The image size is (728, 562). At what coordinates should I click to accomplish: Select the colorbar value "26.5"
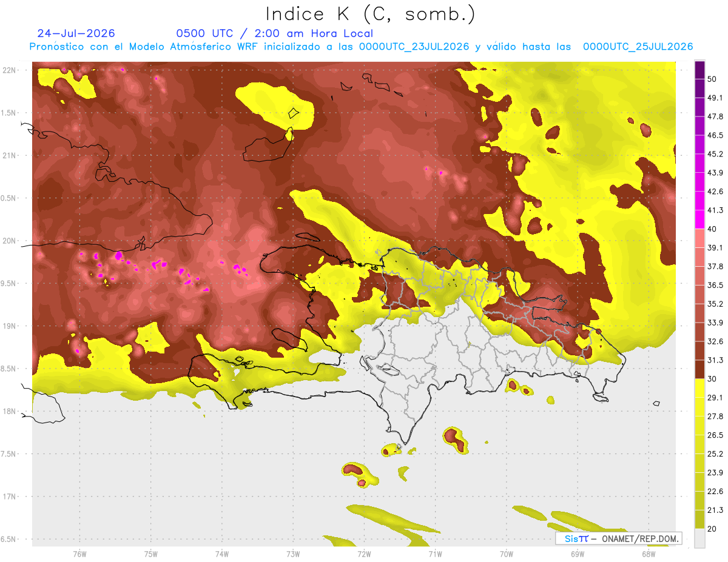pyautogui.click(x=715, y=435)
